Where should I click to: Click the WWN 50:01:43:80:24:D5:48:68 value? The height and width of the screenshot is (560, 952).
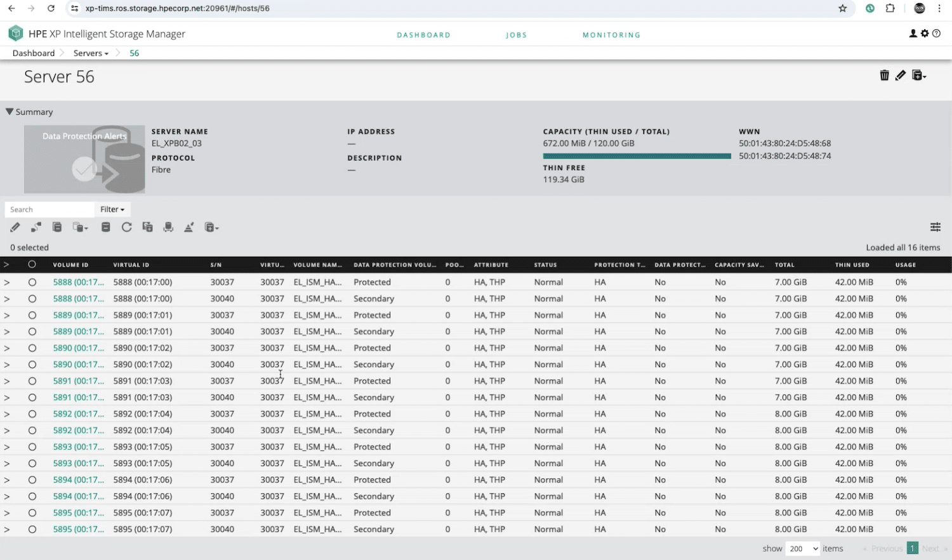coord(785,143)
